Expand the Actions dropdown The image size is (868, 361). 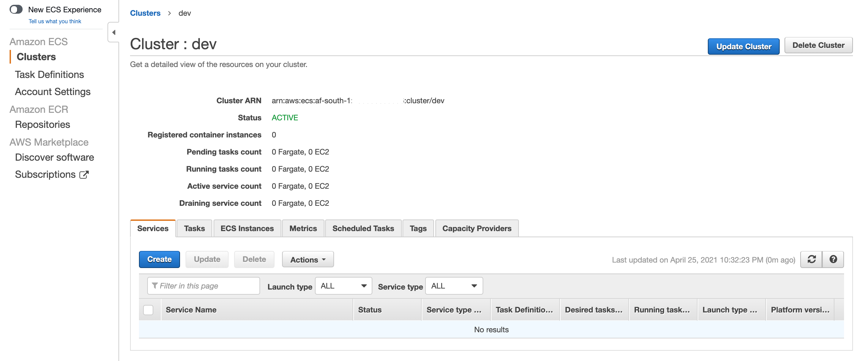(x=308, y=259)
